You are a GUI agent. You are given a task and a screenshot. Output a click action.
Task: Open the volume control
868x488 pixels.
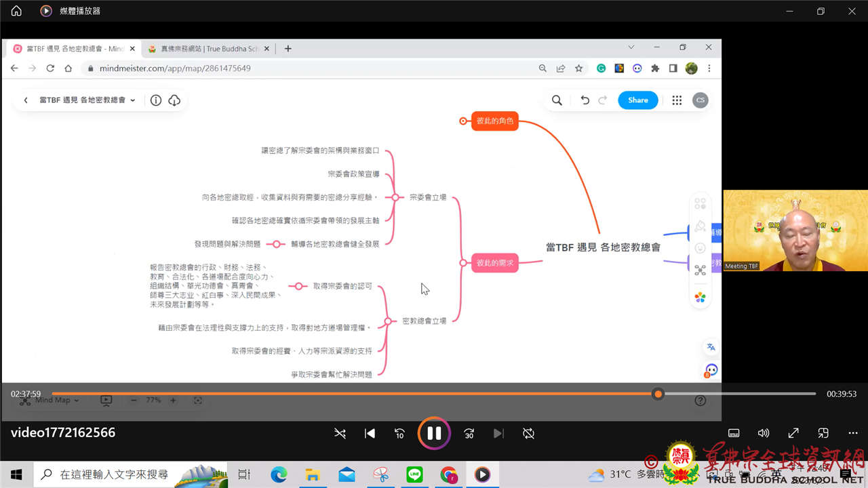(x=764, y=433)
